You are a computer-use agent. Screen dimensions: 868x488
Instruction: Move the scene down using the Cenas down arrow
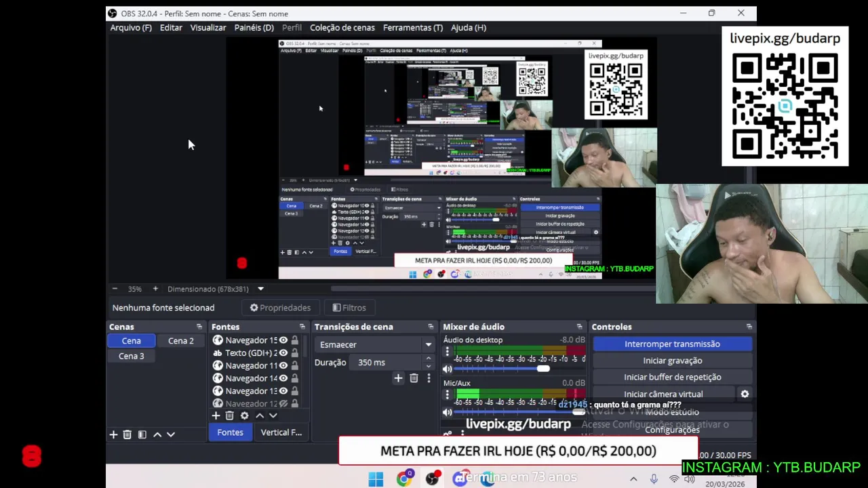171,434
